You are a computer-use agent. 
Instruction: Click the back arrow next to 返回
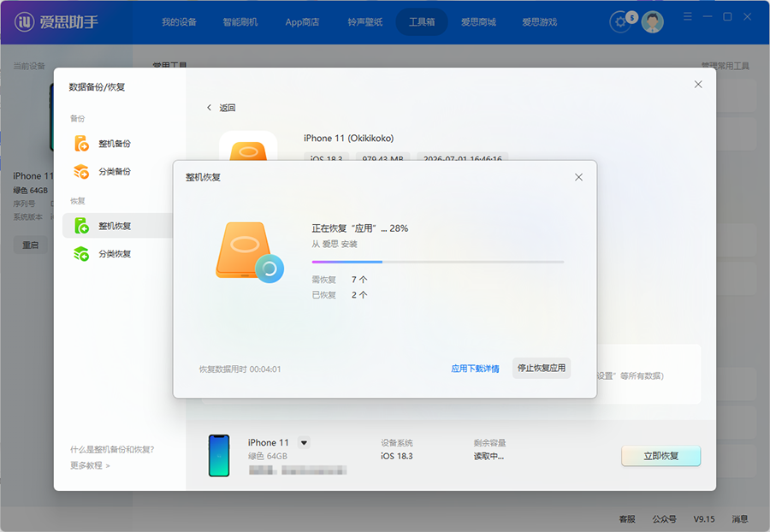(x=210, y=108)
